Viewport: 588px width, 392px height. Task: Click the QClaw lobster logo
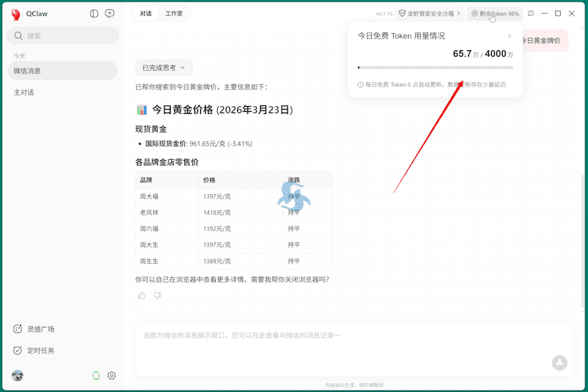[15, 14]
